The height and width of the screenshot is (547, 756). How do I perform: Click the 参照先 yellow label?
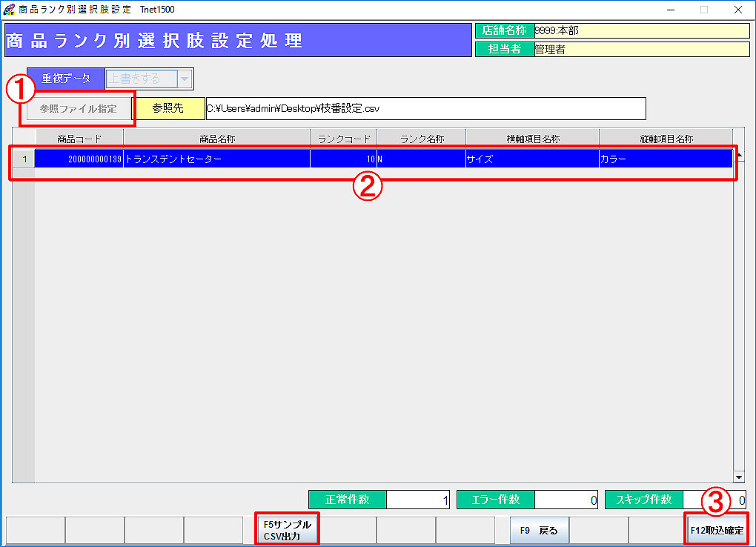tap(168, 108)
